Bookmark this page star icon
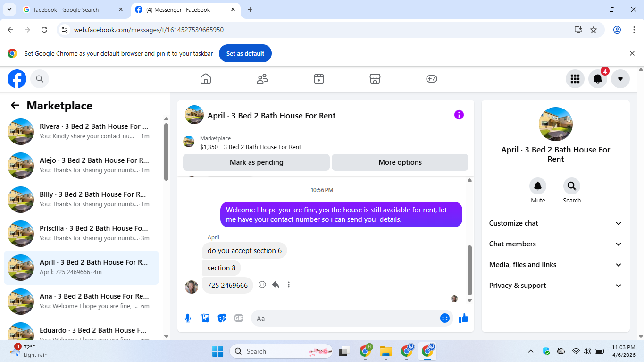 pos(594,30)
